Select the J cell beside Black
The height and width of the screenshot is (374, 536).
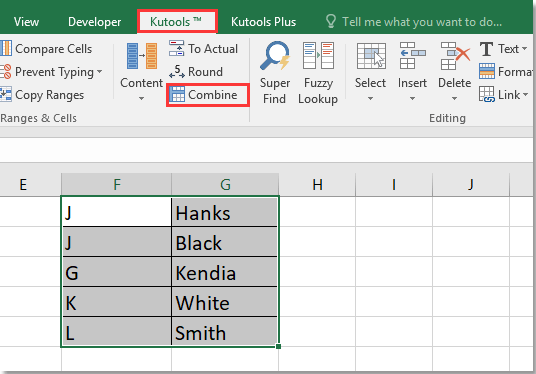[117, 242]
